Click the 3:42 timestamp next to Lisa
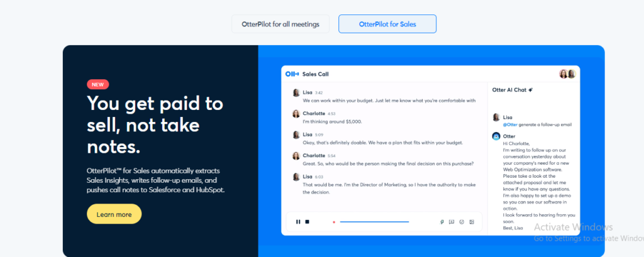The width and height of the screenshot is (644, 257). point(319,93)
